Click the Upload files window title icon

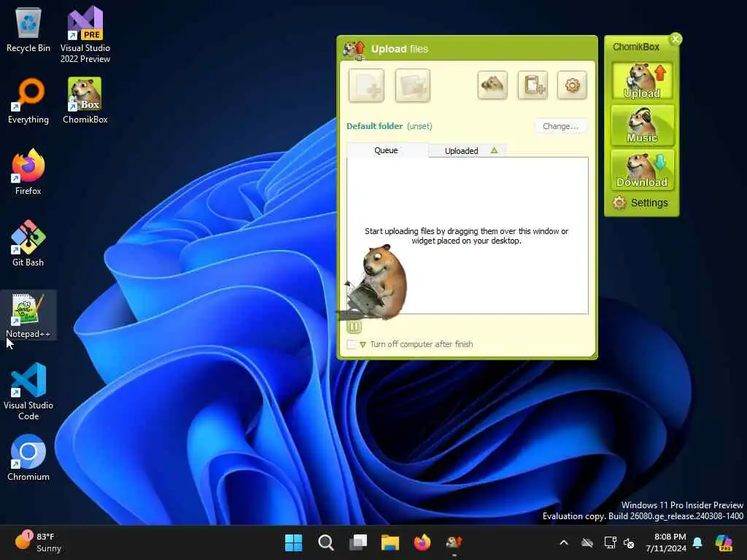[354, 50]
